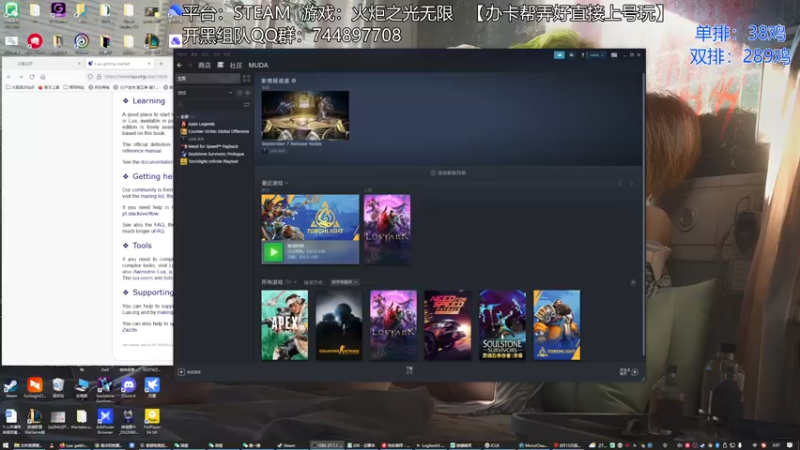This screenshot has height=450, width=800.
Task: Open the 库 (Library) tab in Steam
Action: (220, 65)
